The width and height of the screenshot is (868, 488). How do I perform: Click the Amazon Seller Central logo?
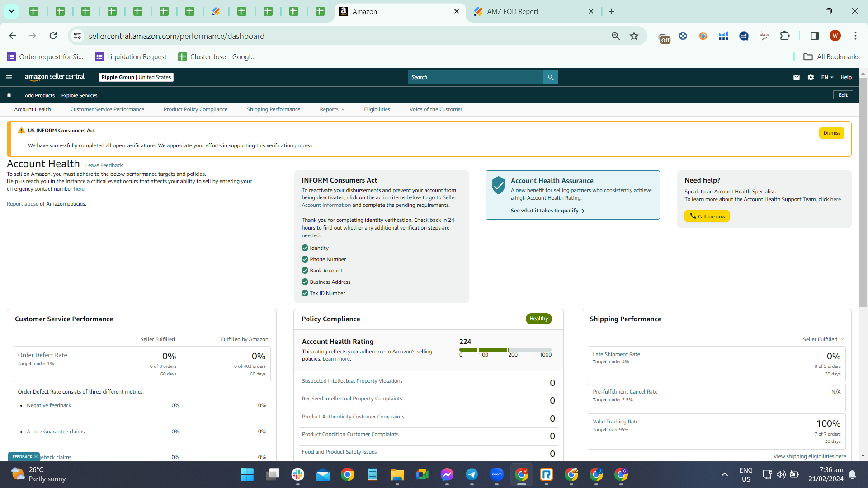click(x=55, y=77)
